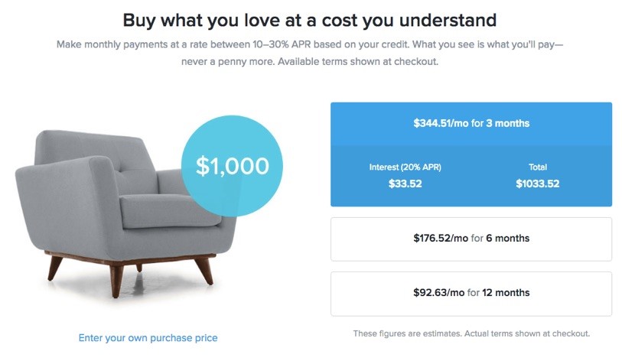Click the 3 months text in blue header
This screenshot has width=622, height=364.
click(x=507, y=123)
